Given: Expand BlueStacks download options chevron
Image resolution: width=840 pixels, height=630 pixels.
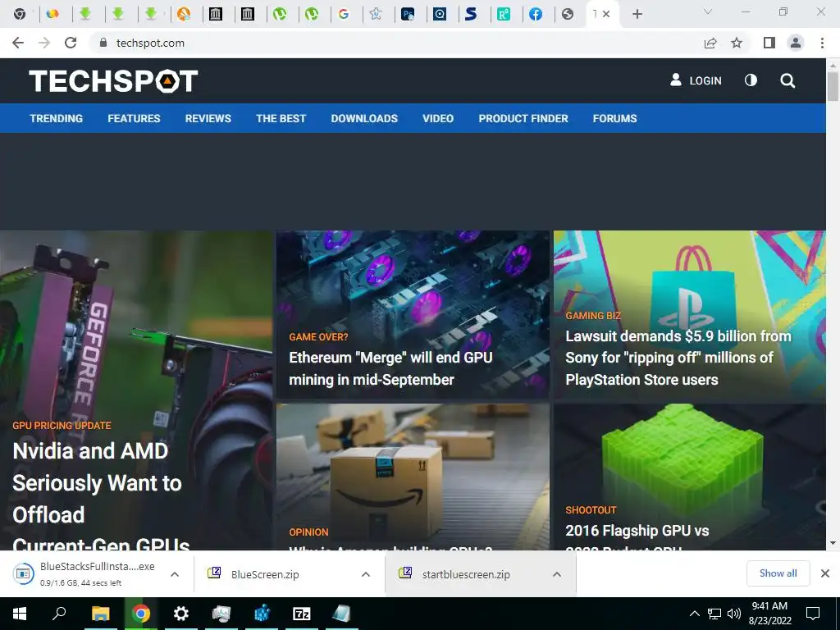Looking at the screenshot, I should tap(175, 574).
